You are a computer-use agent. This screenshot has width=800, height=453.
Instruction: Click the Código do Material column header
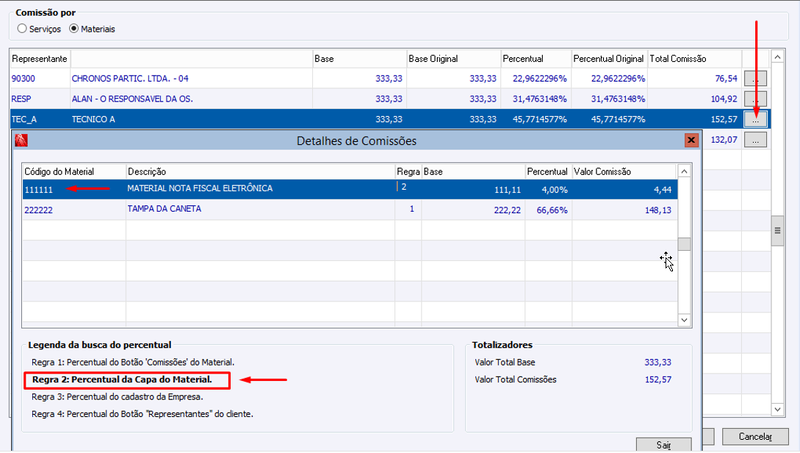pyautogui.click(x=74, y=171)
